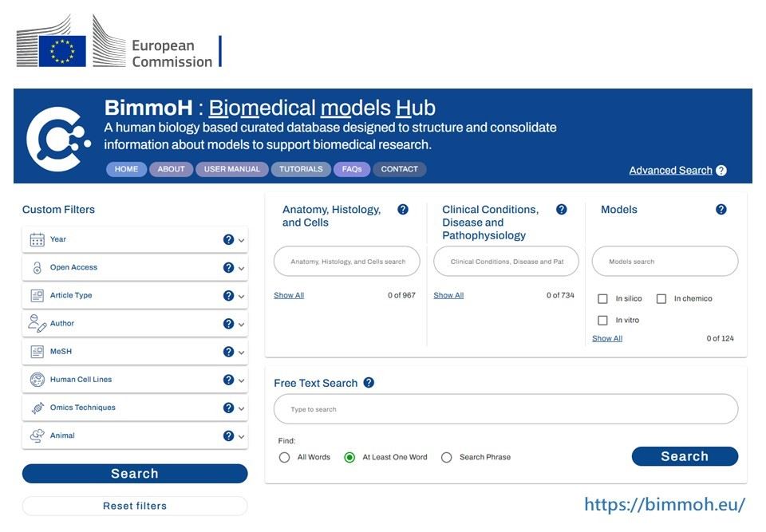Tick the In vitro checkbox
Screen dimensions: 766x532
[x=603, y=321]
